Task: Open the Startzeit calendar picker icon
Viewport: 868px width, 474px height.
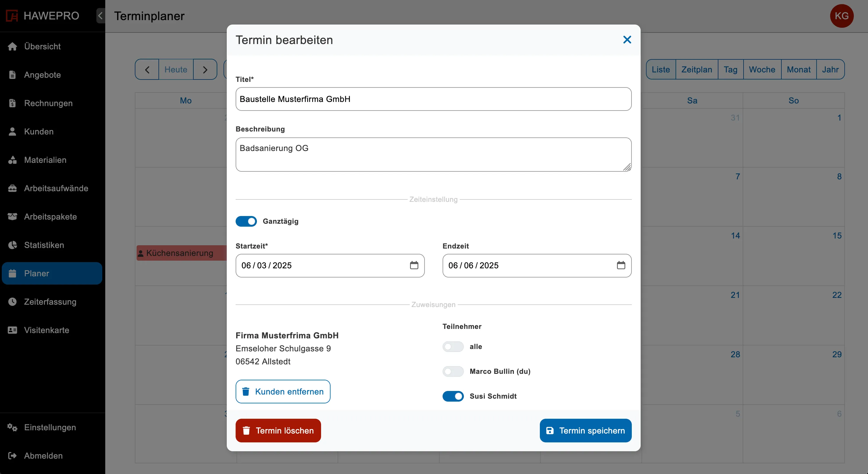Action: point(414,265)
